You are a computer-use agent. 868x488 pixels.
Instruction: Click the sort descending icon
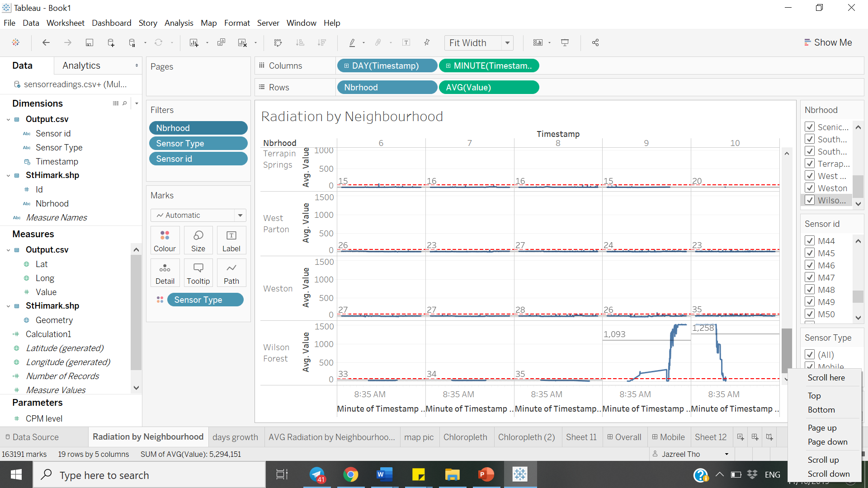321,42
